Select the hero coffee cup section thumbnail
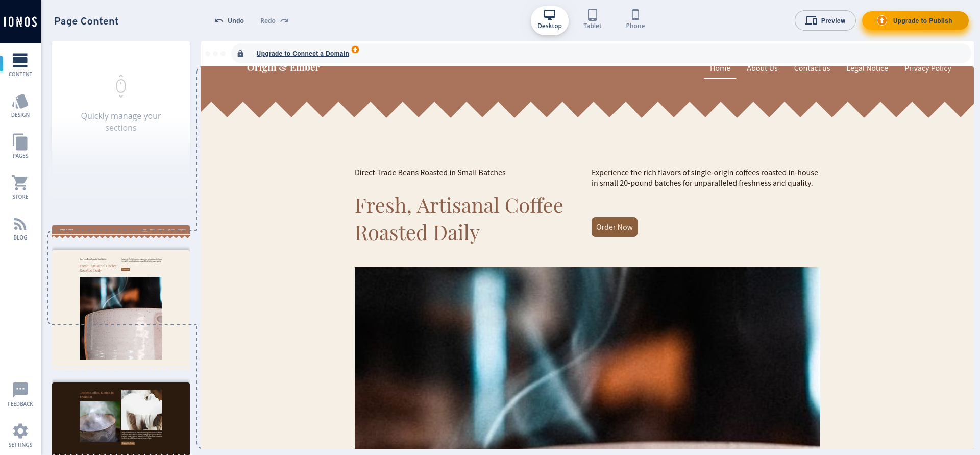This screenshot has width=980, height=455. pos(121,309)
